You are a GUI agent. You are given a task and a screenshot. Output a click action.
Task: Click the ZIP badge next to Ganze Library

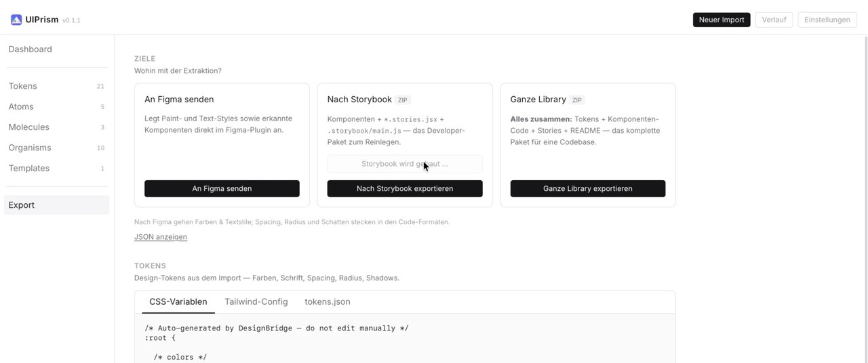(x=577, y=100)
